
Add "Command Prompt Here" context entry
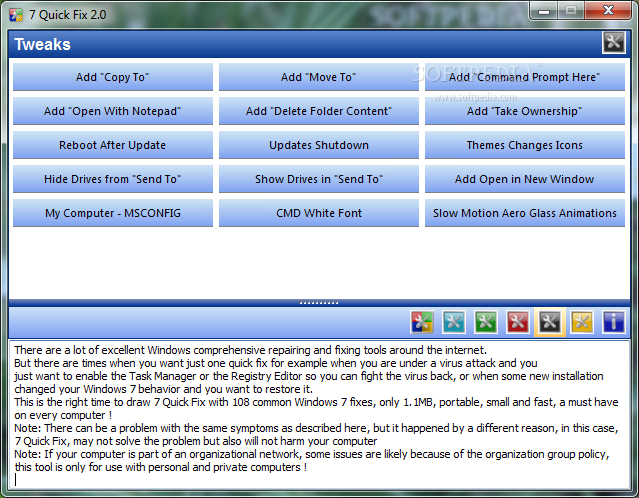[524, 77]
